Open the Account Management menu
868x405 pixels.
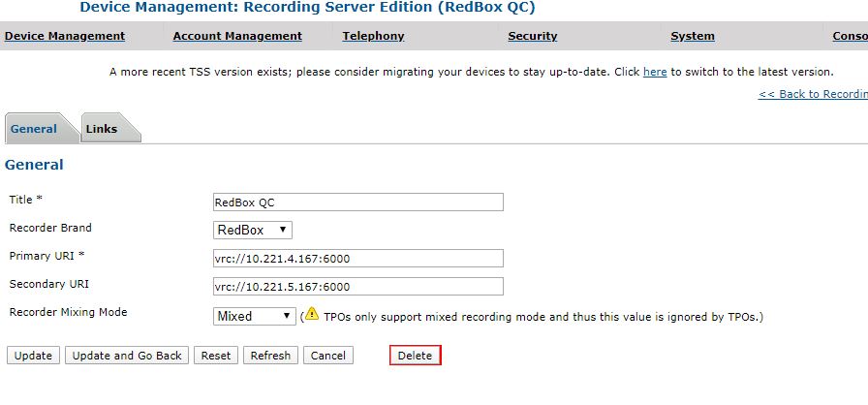237,36
